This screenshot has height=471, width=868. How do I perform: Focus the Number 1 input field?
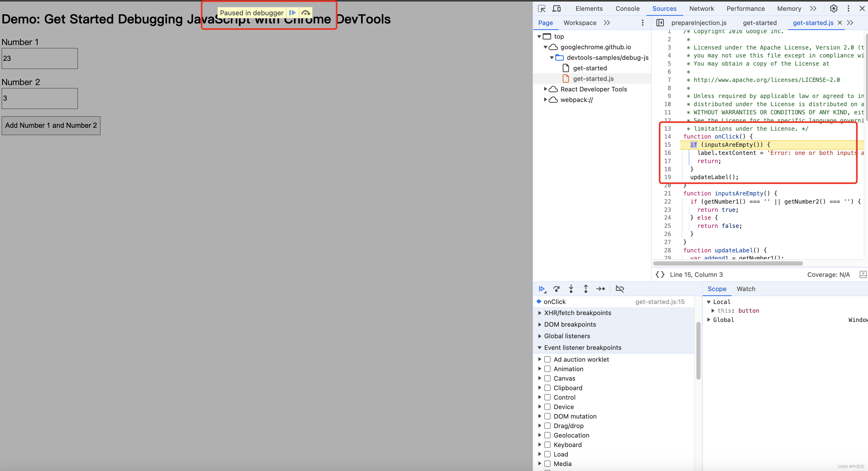coord(40,58)
